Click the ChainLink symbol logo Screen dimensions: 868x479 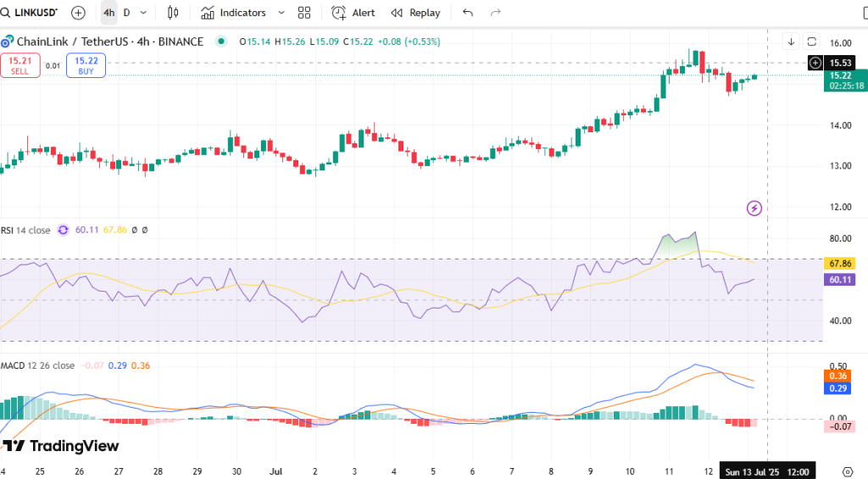7,42
